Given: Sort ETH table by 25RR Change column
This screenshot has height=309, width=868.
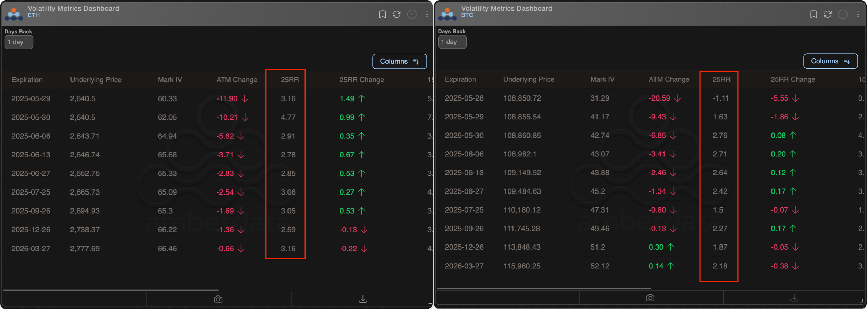Looking at the screenshot, I should pos(361,80).
